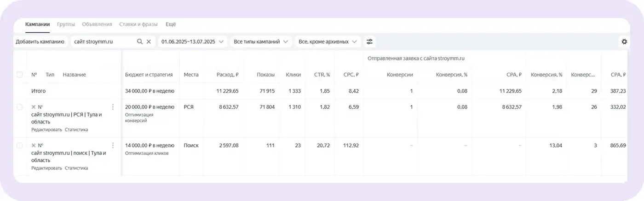
Task: Click status icon of РСЯ campaign row
Action: point(33,107)
